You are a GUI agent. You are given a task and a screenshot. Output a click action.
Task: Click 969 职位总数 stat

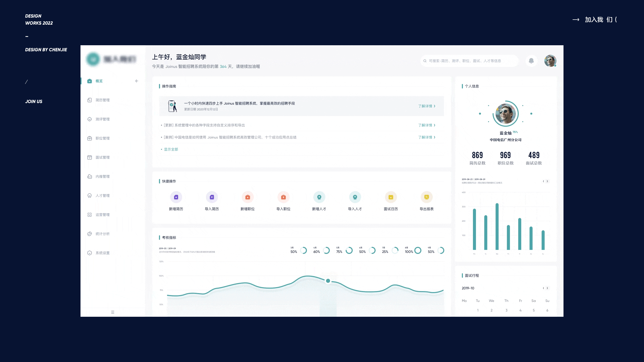[506, 158]
